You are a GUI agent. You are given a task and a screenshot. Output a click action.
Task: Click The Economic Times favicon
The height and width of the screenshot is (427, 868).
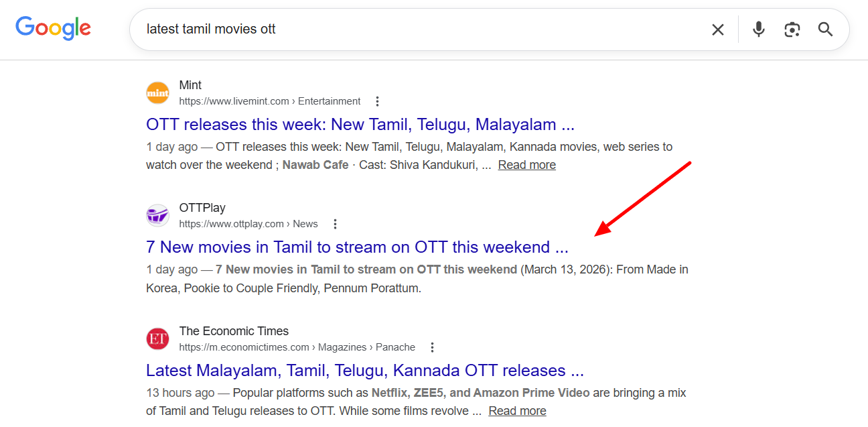[157, 339]
